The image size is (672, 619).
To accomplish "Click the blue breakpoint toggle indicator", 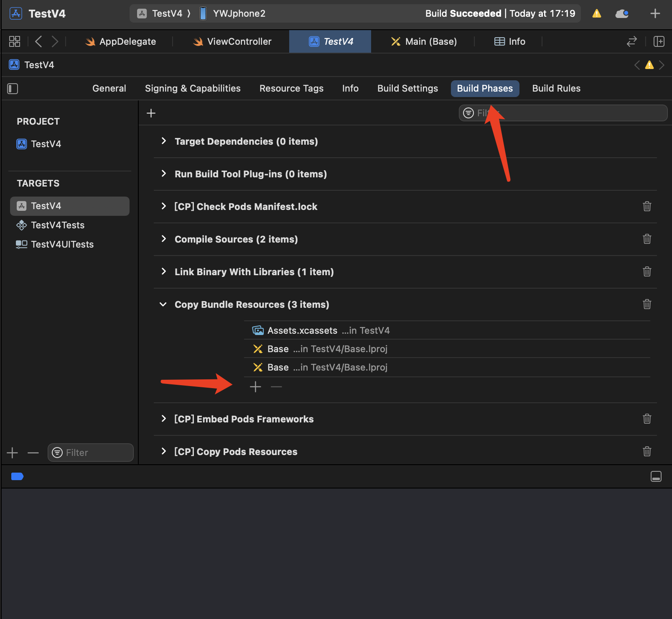I will tap(17, 476).
